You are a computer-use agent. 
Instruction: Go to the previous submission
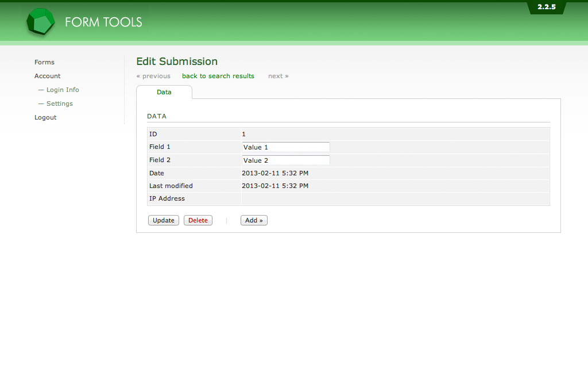pyautogui.click(x=153, y=76)
